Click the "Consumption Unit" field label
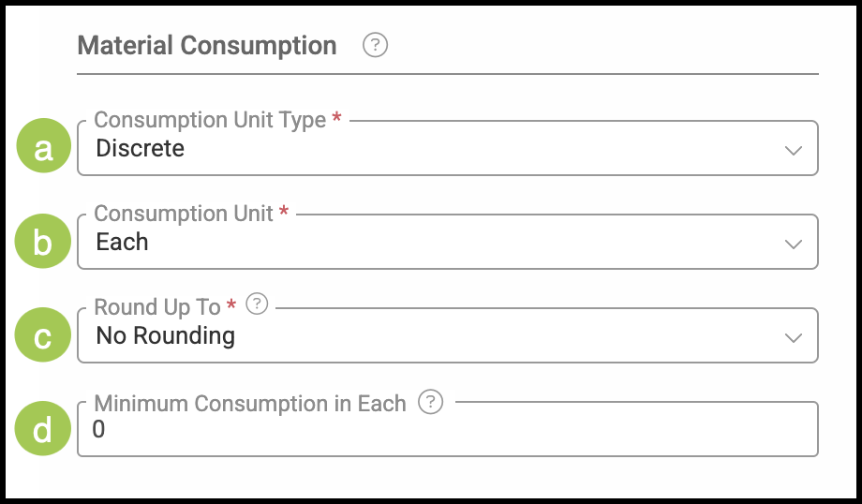 (x=184, y=214)
